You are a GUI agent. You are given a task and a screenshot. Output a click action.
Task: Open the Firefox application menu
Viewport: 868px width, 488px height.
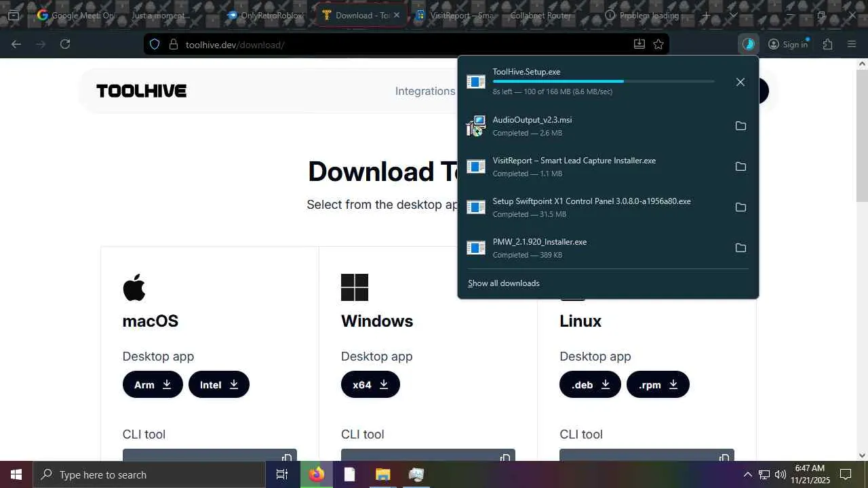tap(852, 44)
